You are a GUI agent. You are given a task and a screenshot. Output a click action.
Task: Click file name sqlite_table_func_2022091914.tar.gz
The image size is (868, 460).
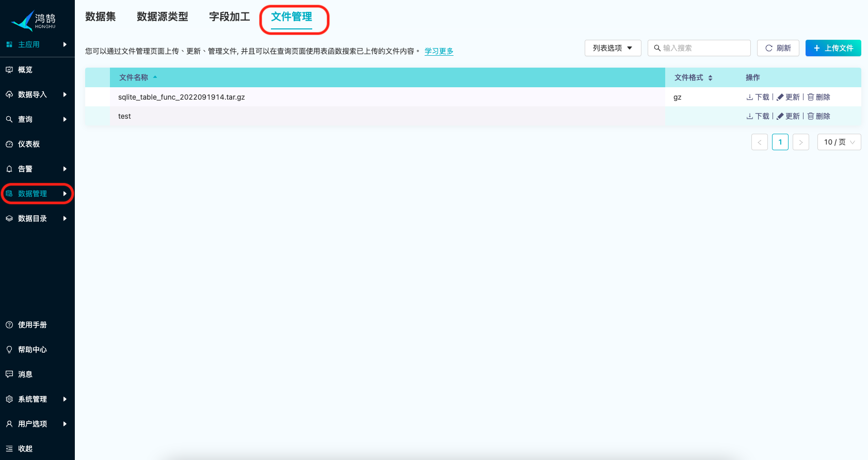(182, 97)
